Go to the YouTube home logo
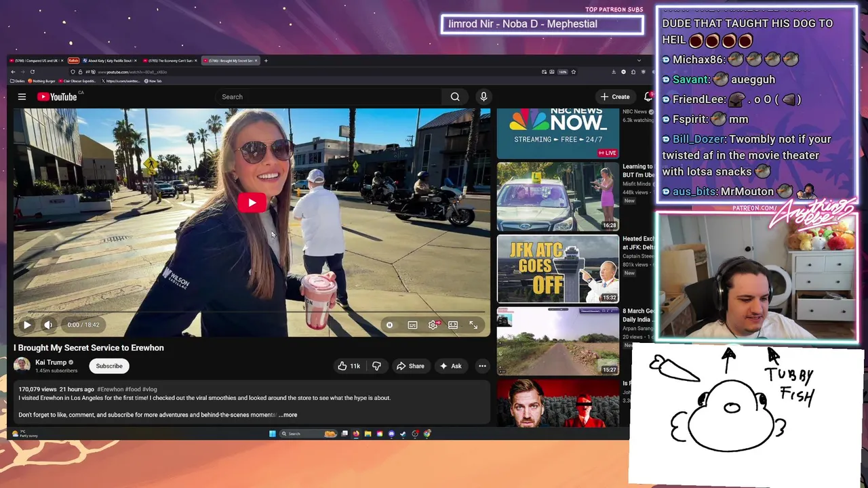 pyautogui.click(x=57, y=97)
